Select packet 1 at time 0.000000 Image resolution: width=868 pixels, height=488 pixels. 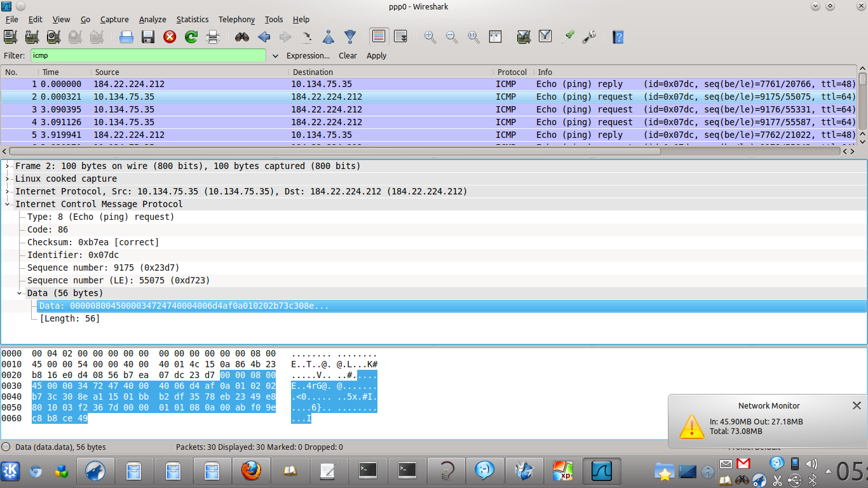coord(429,84)
